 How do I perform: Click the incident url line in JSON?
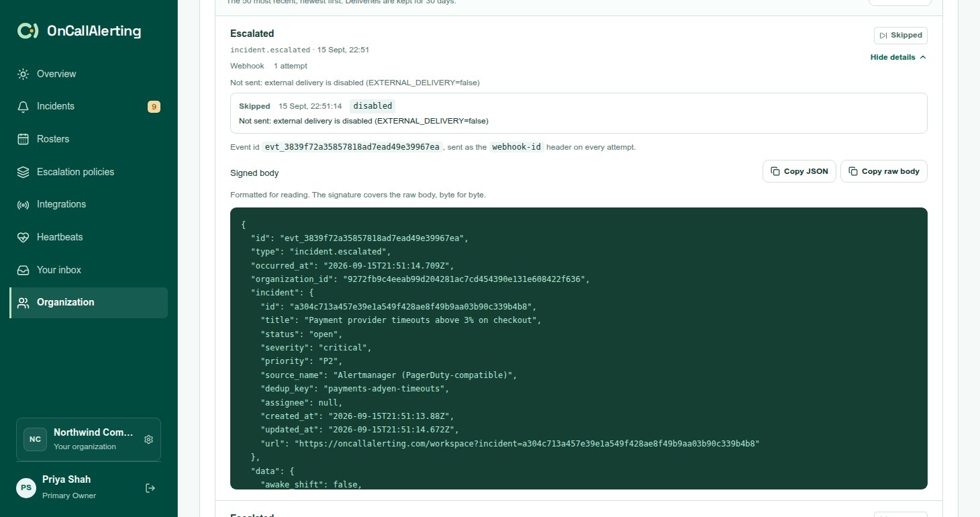pyautogui.click(x=509, y=444)
